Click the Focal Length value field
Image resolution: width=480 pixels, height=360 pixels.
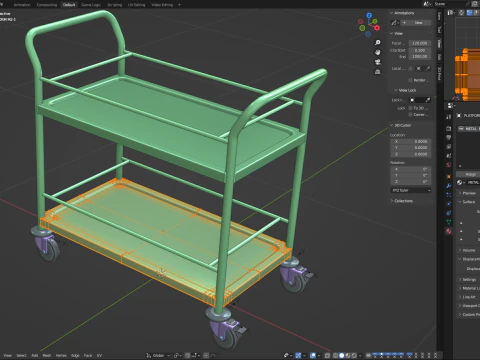click(x=420, y=43)
